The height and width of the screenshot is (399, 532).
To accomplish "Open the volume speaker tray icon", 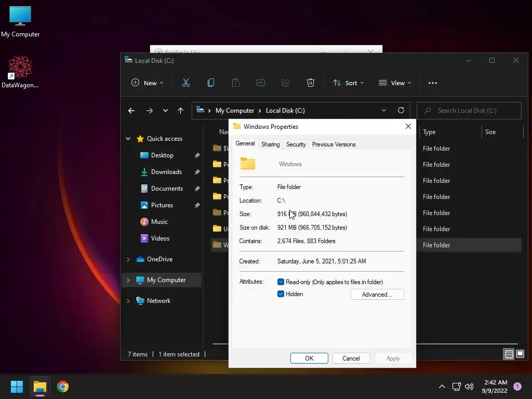I will coord(469,387).
